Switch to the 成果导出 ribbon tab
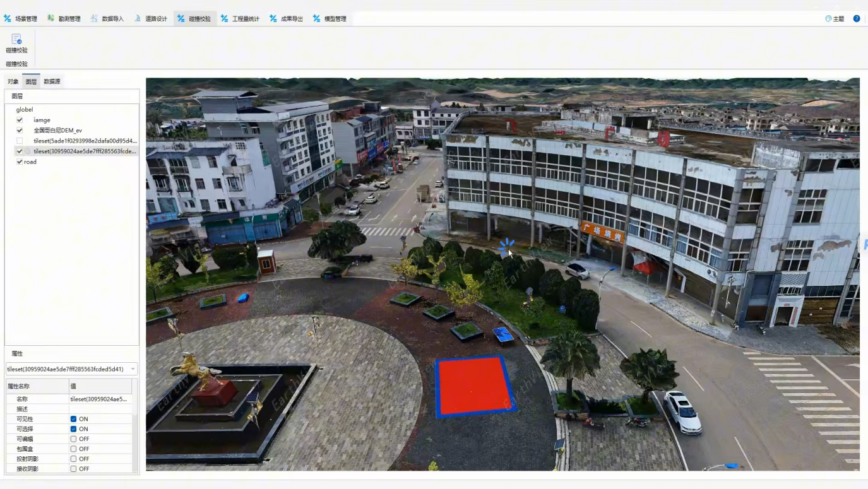The width and height of the screenshot is (868, 489). point(287,19)
